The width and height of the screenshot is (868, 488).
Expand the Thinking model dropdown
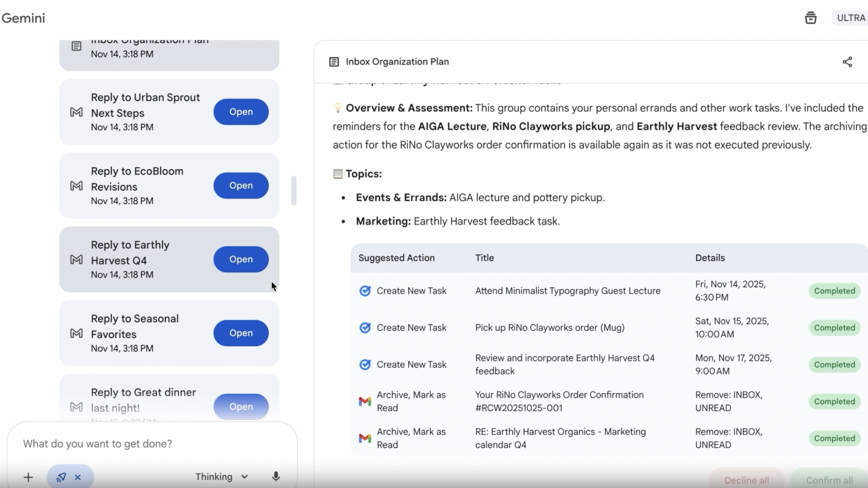coord(221,477)
